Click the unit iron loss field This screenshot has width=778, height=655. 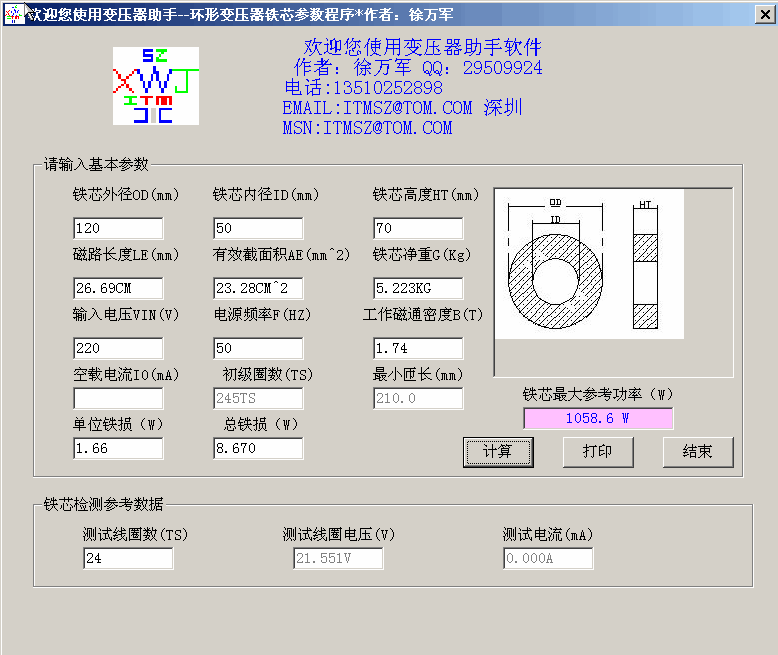117,448
